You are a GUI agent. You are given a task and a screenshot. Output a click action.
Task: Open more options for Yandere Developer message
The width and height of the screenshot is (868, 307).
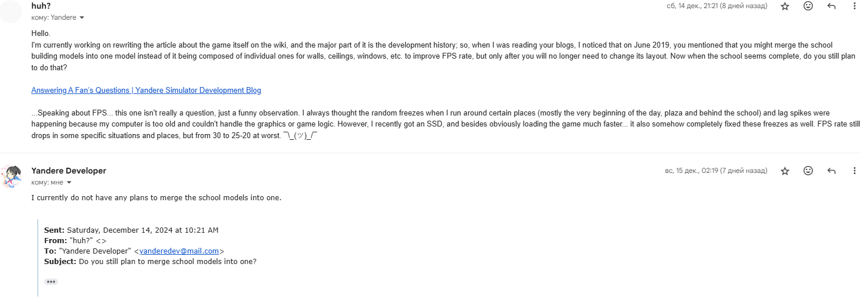(x=855, y=171)
